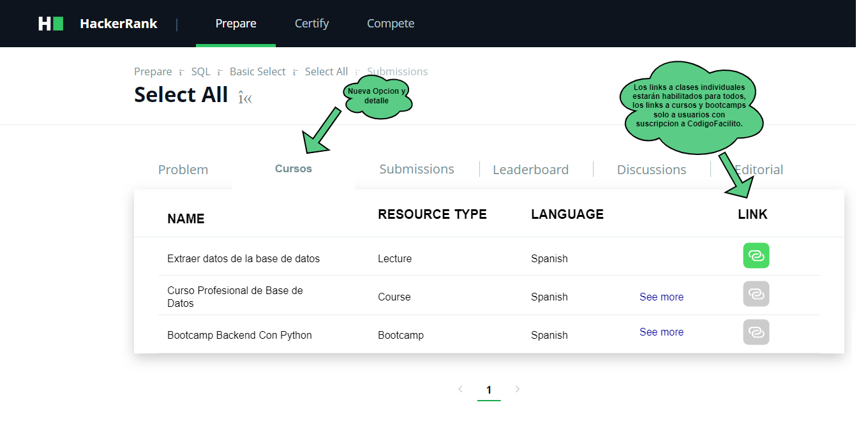Click the 'Course' resource type cell
The image size is (868, 437).
point(394,297)
